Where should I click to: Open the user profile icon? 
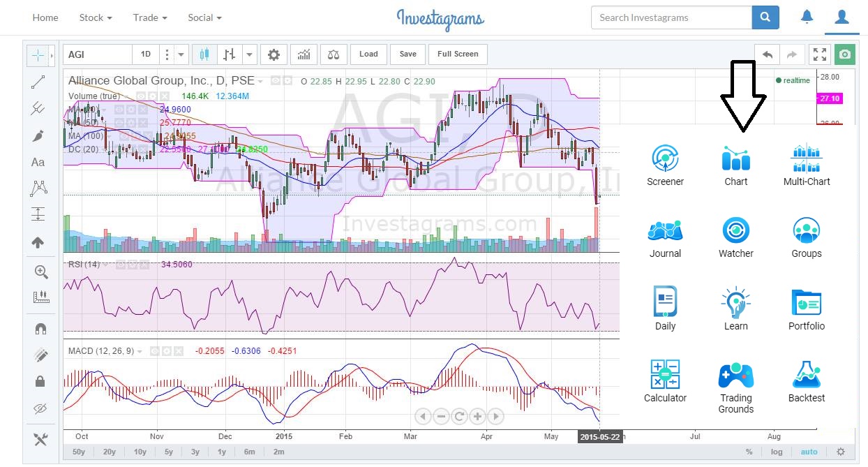pyautogui.click(x=841, y=16)
